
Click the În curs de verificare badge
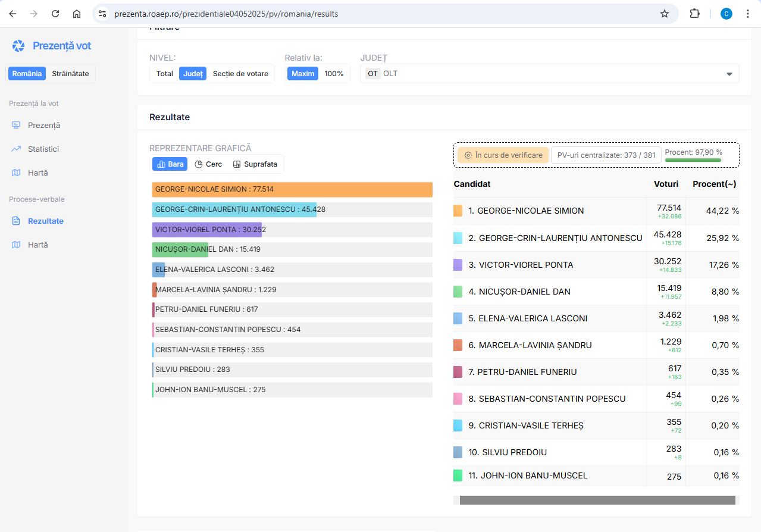click(x=503, y=155)
